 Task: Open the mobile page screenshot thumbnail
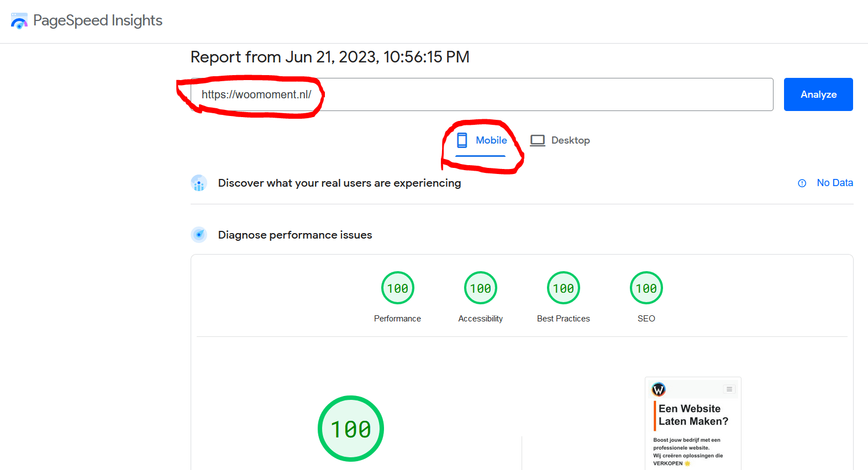click(x=693, y=424)
